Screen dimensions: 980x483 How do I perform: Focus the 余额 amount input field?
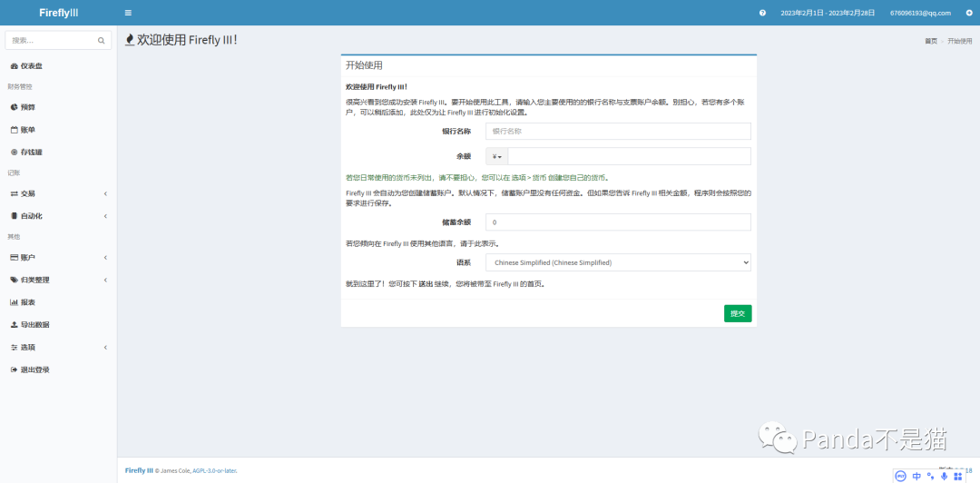[630, 156]
